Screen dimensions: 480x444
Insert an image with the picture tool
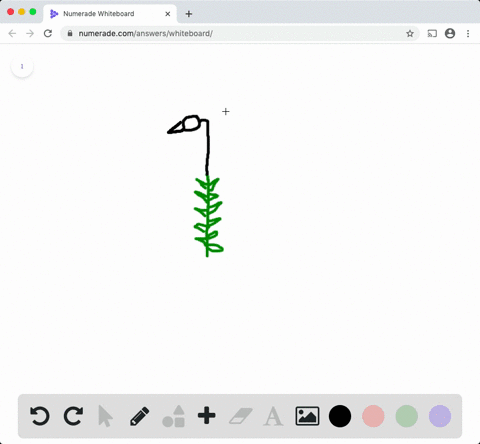tap(307, 416)
